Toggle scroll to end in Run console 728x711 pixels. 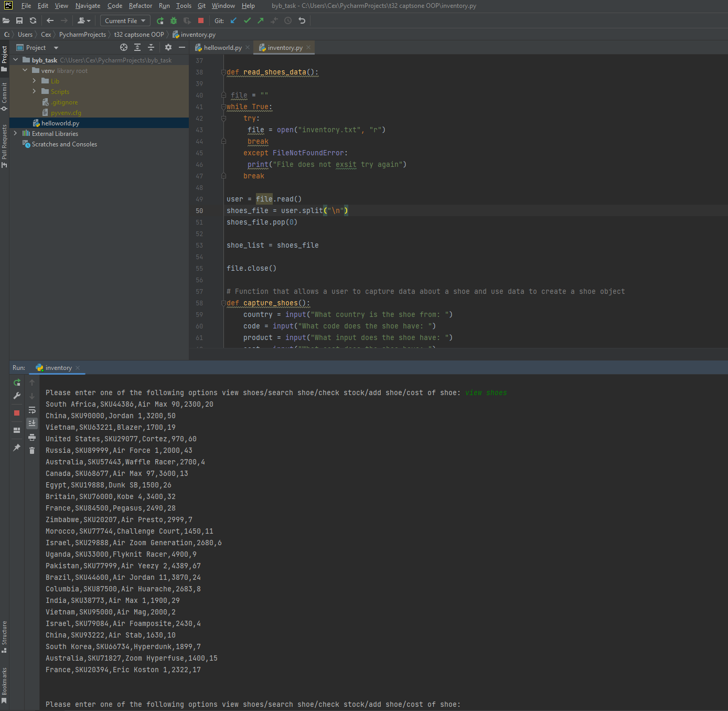coord(32,423)
